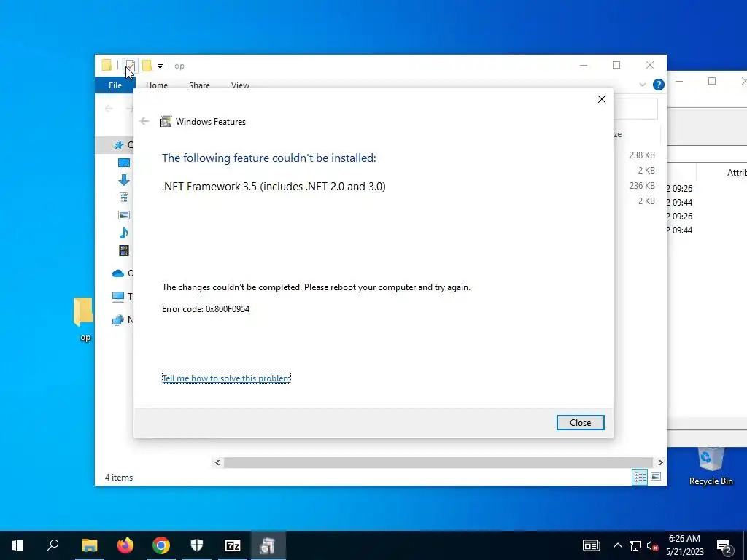747x560 pixels.
Task: Click the horizontal scrollbar right arrow
Action: [x=660, y=462]
